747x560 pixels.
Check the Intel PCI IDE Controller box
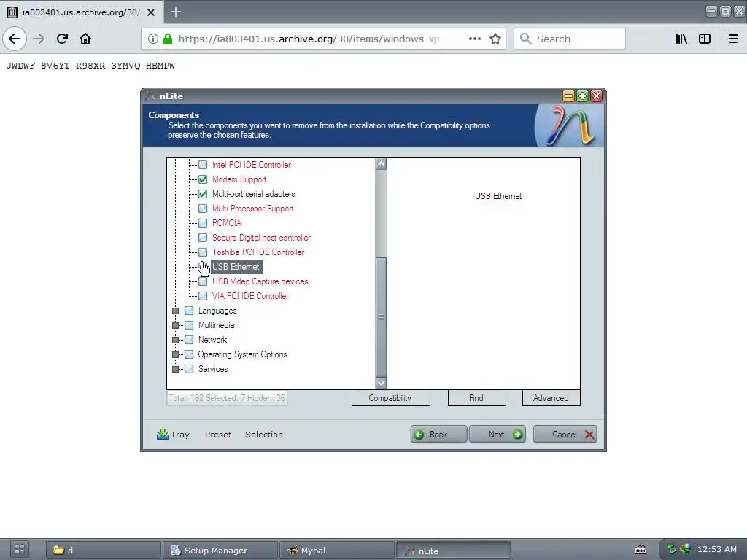coord(203,165)
